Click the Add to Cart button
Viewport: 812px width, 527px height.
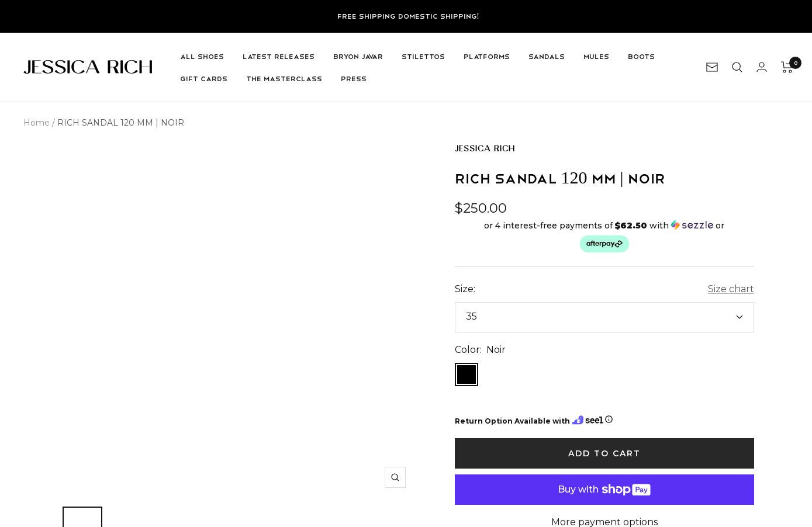pyautogui.click(x=604, y=453)
